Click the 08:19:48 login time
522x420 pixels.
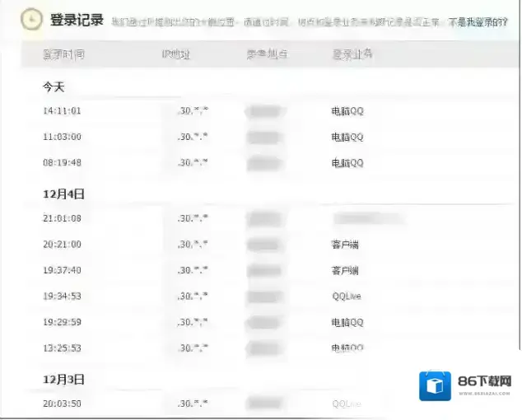pyautogui.click(x=62, y=162)
